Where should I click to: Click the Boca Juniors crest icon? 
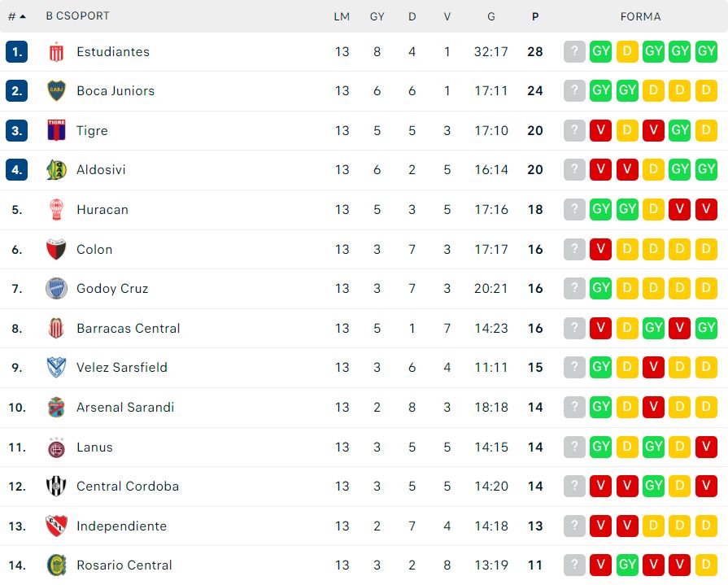(56, 91)
